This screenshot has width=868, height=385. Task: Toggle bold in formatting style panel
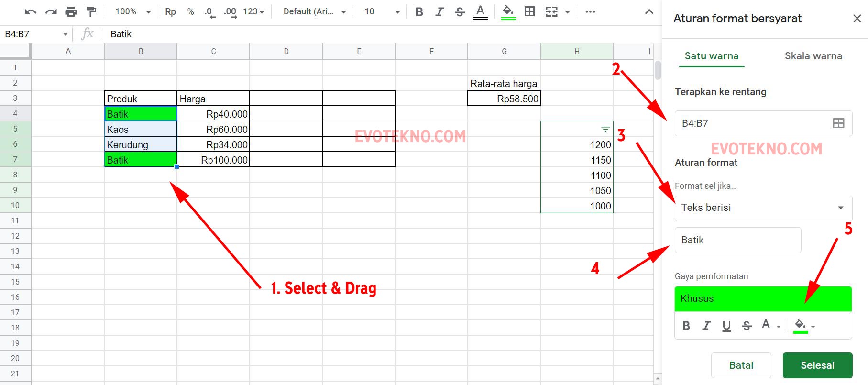coord(686,326)
